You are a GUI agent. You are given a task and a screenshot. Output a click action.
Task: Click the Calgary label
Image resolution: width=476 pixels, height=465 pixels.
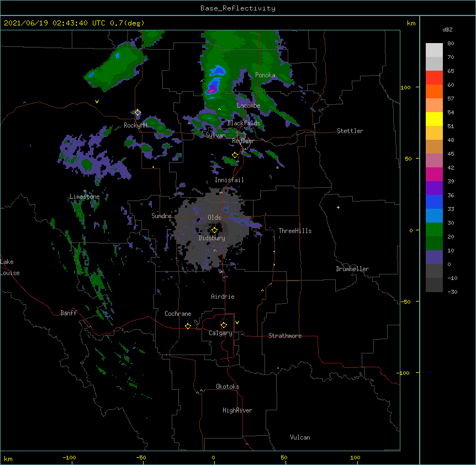[220, 333]
